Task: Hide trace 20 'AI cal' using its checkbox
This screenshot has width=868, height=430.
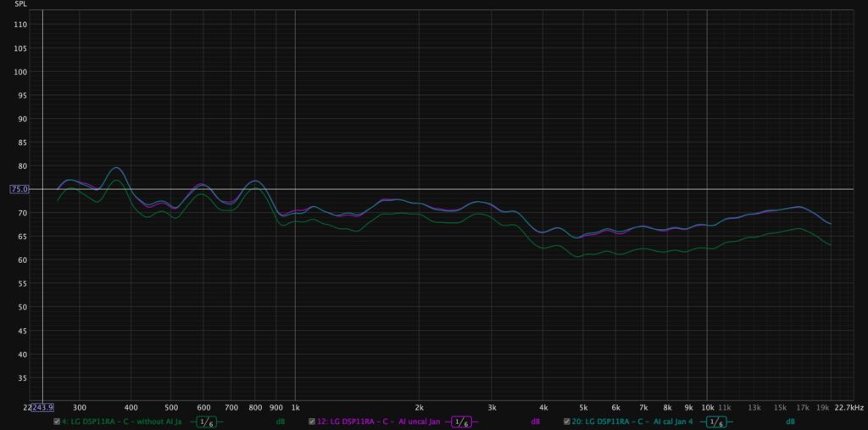Action: 566,422
